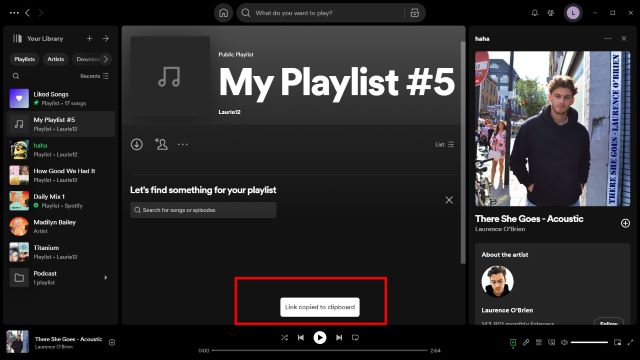Screen dimensions: 640x360
Task: Close the find something section
Action: (x=449, y=200)
